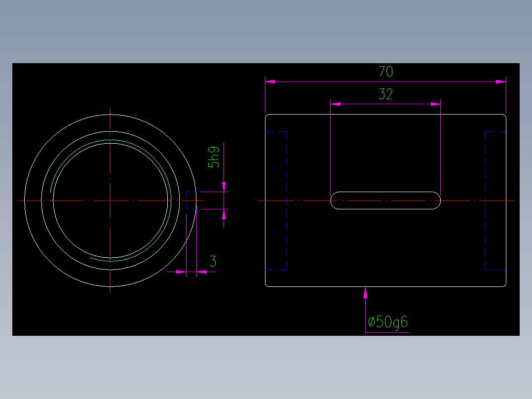
Task: Select the 32 slot length dimension text
Action: [385, 94]
